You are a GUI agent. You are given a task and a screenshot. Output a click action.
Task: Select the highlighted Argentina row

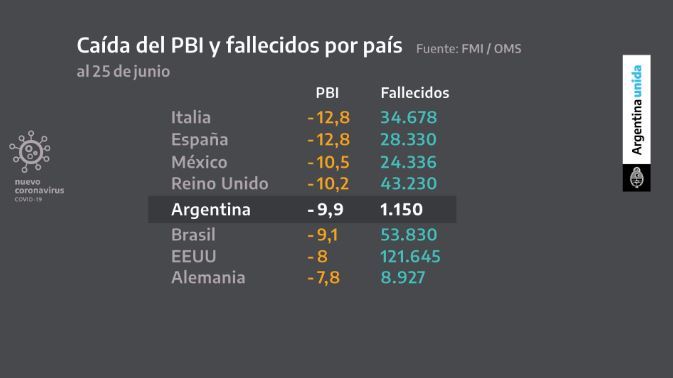coord(302,209)
